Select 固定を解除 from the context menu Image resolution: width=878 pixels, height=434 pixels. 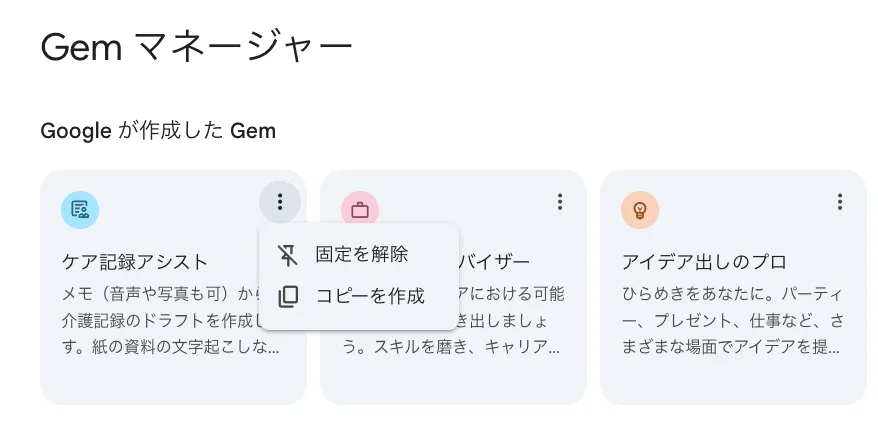coord(361,255)
